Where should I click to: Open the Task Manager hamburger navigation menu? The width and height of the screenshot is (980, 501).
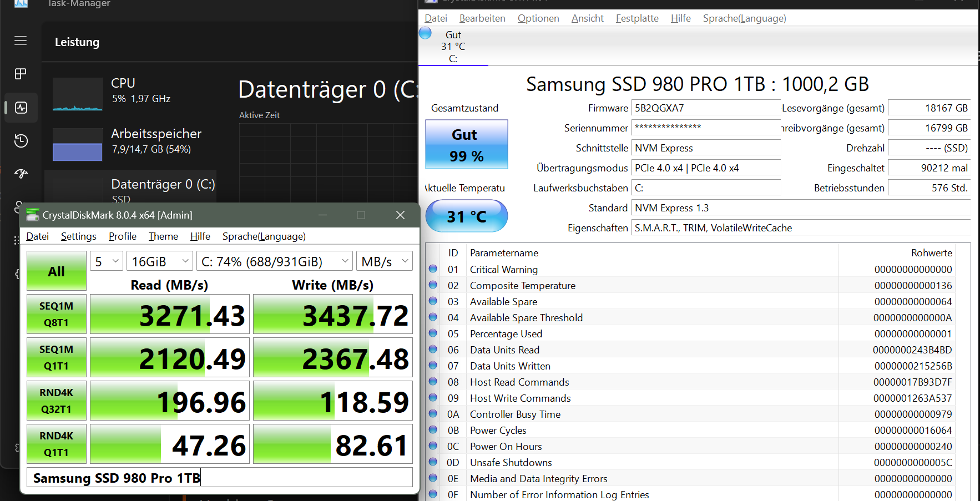[21, 41]
